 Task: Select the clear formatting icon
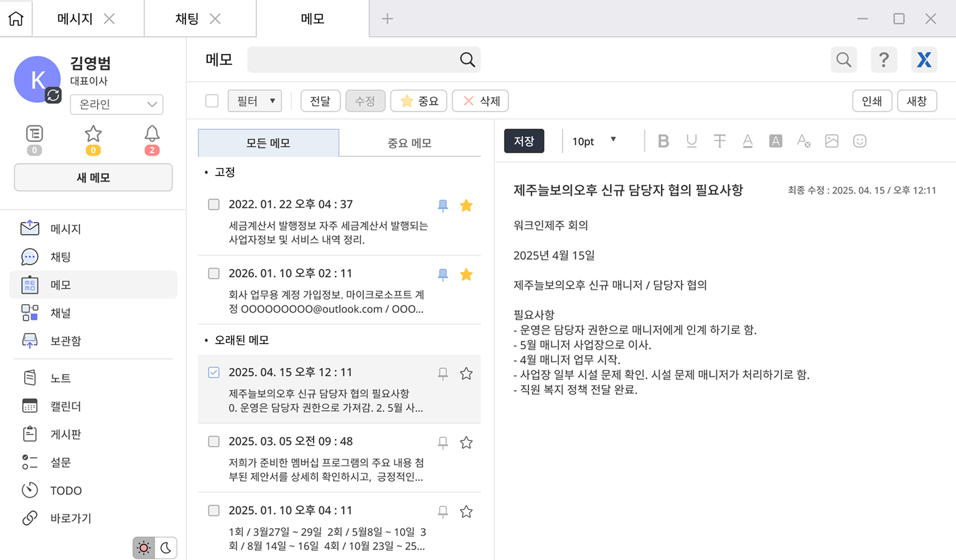pyautogui.click(x=804, y=141)
